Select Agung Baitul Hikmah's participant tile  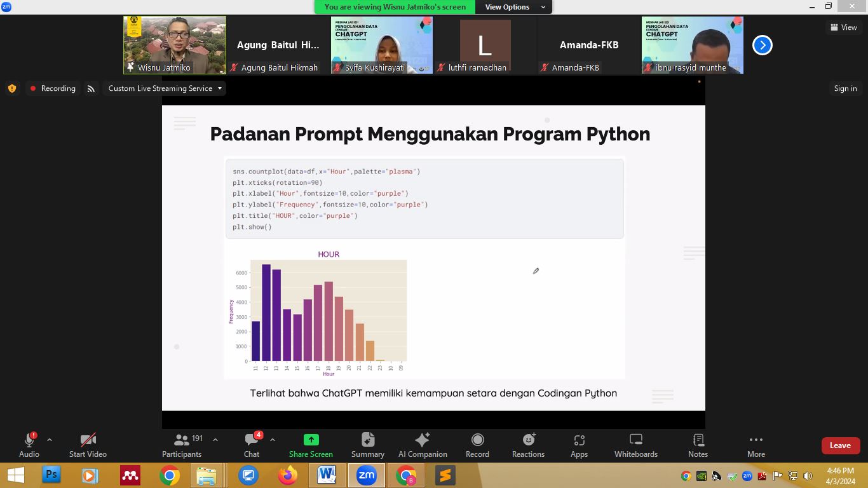tap(278, 45)
